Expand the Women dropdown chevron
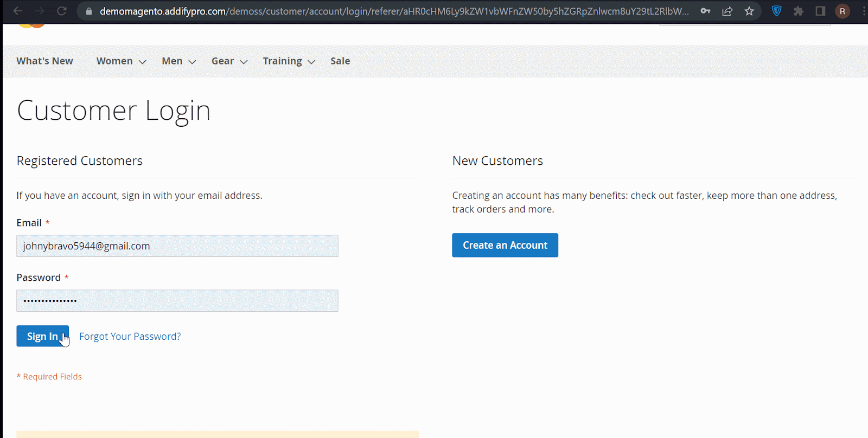Image resolution: width=868 pixels, height=438 pixels. pos(143,62)
